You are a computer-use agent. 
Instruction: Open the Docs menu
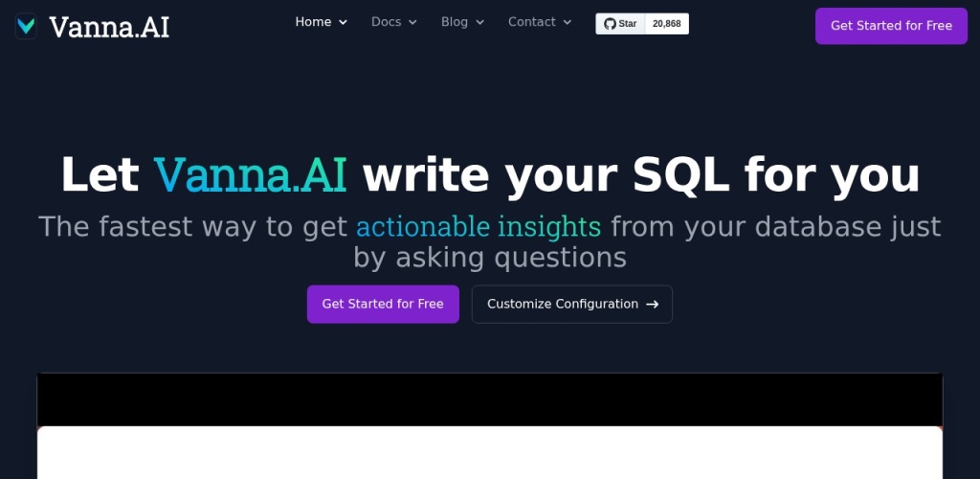386,22
